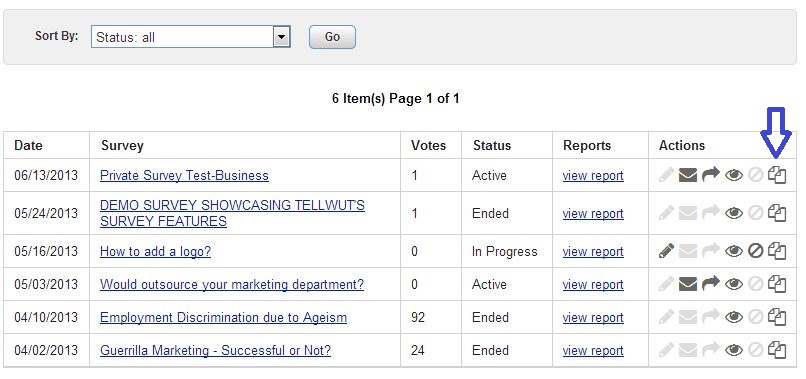The height and width of the screenshot is (379, 806).
Task: Click the Survey column header
Action: pos(122,146)
